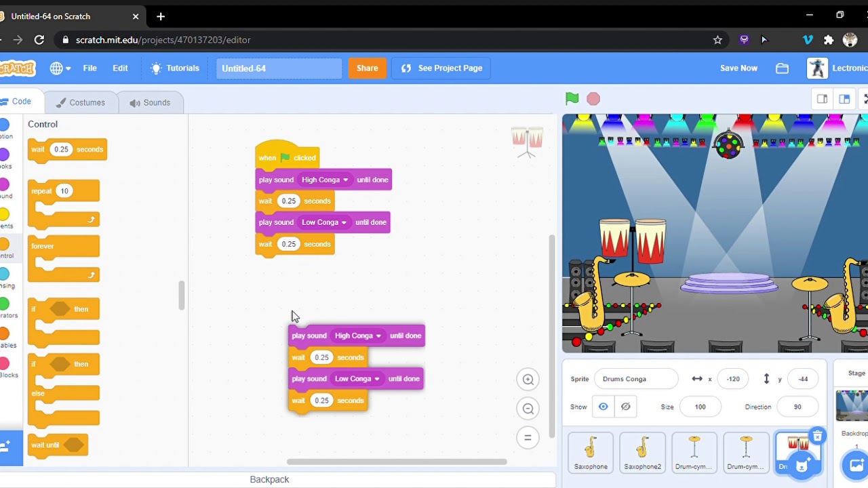Image resolution: width=868 pixels, height=488 pixels.
Task: Click the Share button
Action: (367, 68)
